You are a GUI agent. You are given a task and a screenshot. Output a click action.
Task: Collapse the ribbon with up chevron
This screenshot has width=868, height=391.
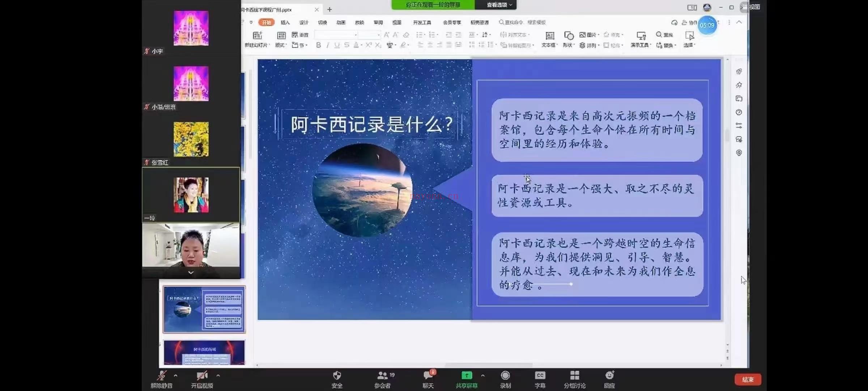(x=739, y=22)
